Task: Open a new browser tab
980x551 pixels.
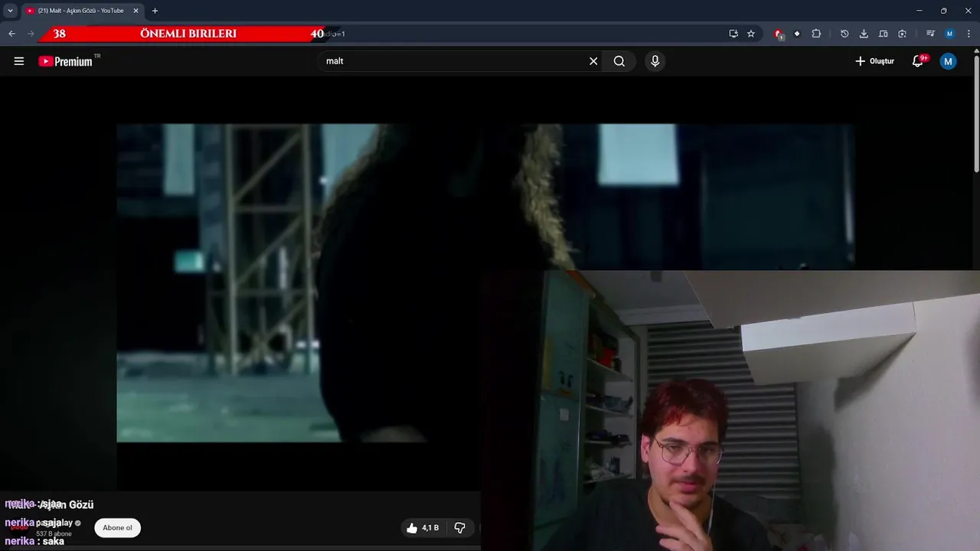Action: [155, 11]
